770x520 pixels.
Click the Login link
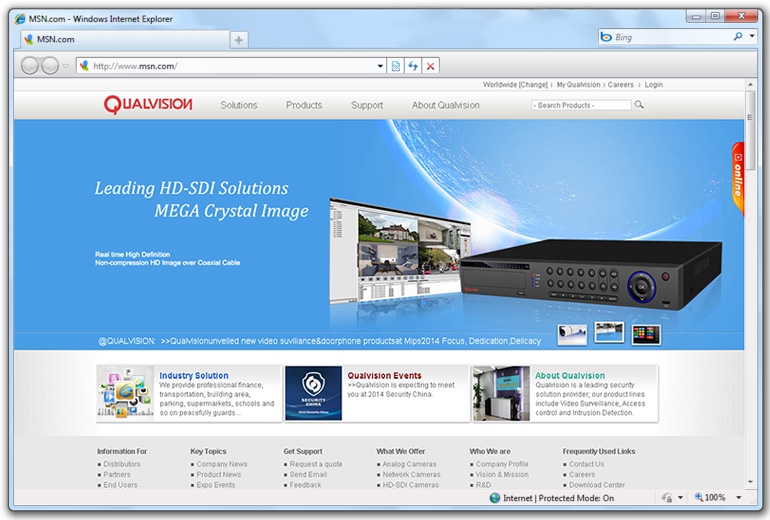[654, 84]
